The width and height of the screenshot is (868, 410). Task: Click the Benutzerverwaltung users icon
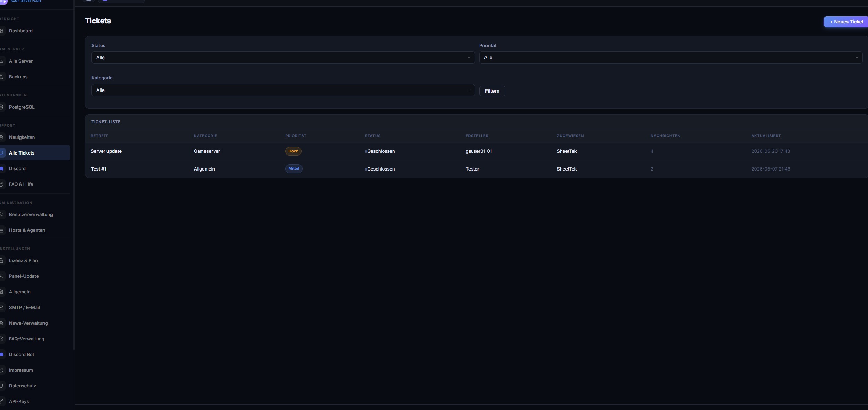pyautogui.click(x=2, y=215)
